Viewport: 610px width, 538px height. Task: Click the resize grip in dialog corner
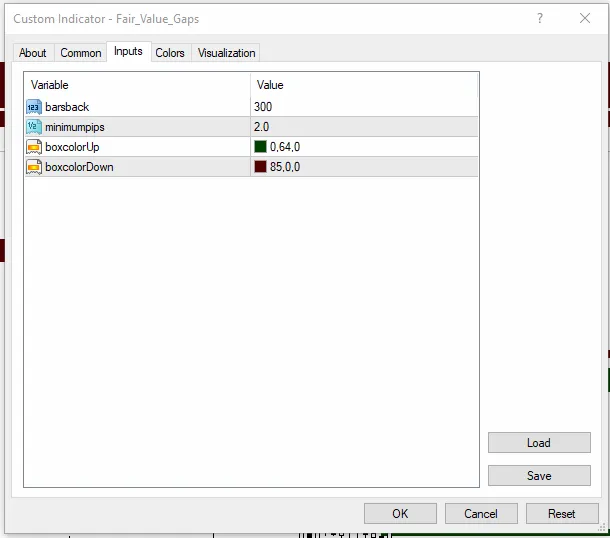click(602, 528)
